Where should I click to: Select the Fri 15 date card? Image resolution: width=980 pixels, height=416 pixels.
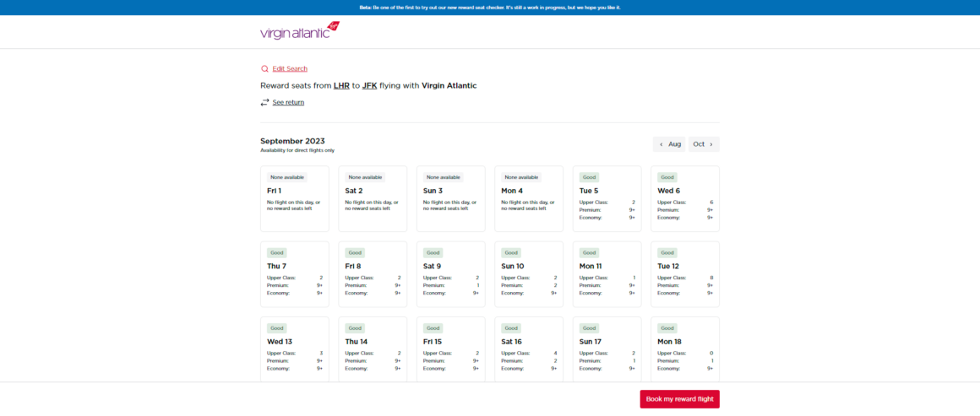click(450, 350)
